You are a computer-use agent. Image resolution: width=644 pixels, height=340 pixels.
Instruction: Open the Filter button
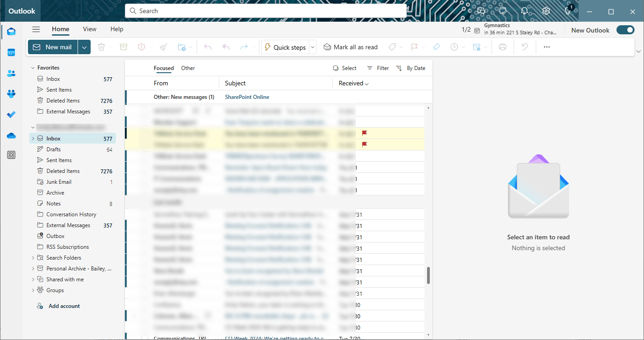click(378, 68)
